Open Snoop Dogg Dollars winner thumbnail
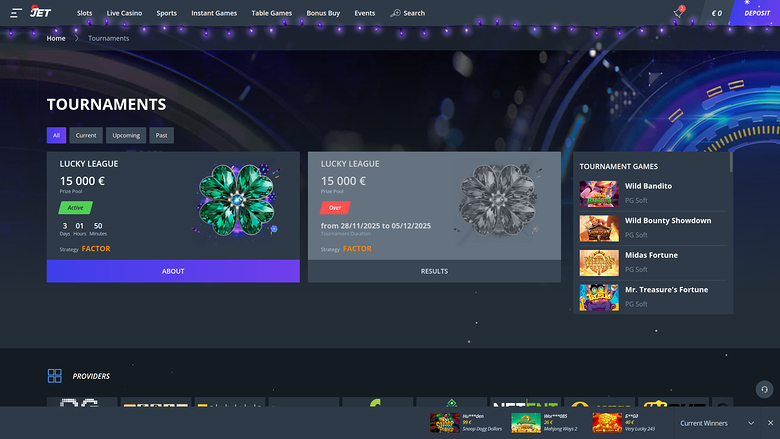780x439 pixels. click(x=445, y=423)
